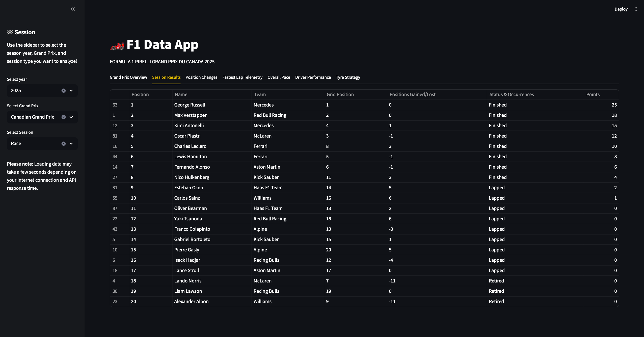644x337 pixels.
Task: Click the Yuki Tsunoda cell
Action: [x=212, y=219]
